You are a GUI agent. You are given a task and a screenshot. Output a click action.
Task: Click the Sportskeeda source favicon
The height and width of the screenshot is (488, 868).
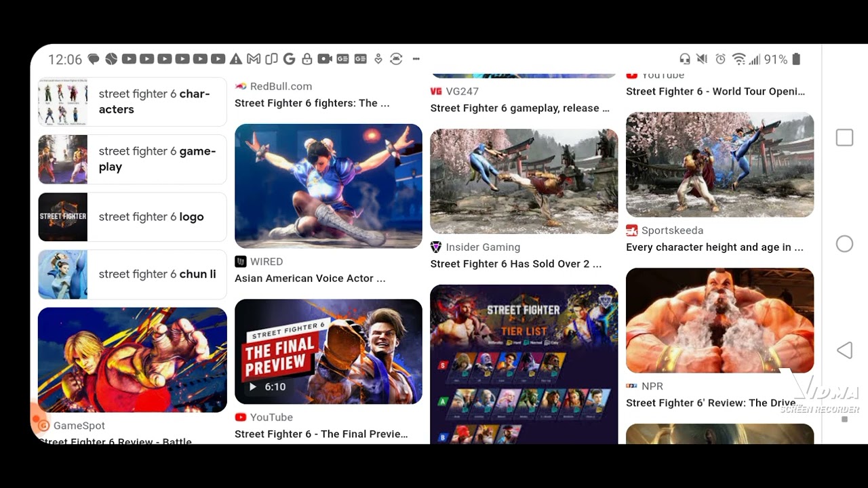click(x=632, y=230)
